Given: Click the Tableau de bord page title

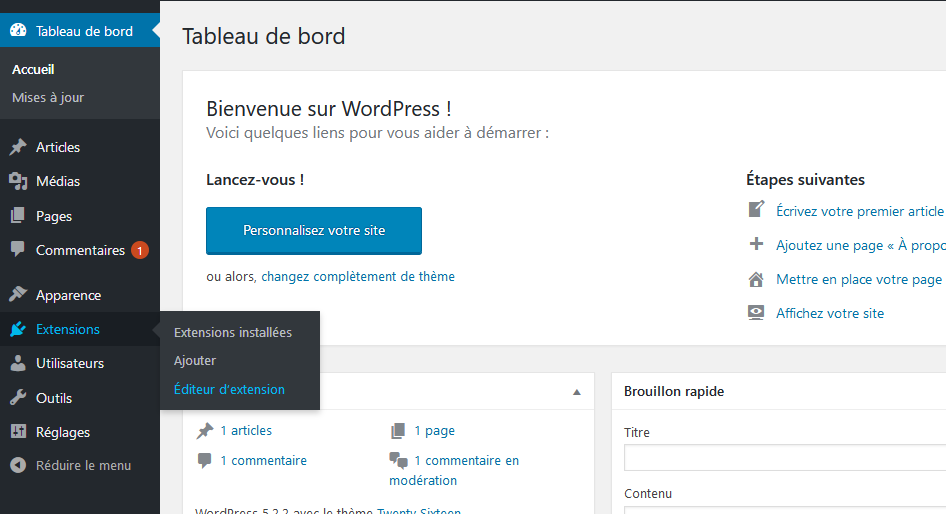Looking at the screenshot, I should [264, 36].
